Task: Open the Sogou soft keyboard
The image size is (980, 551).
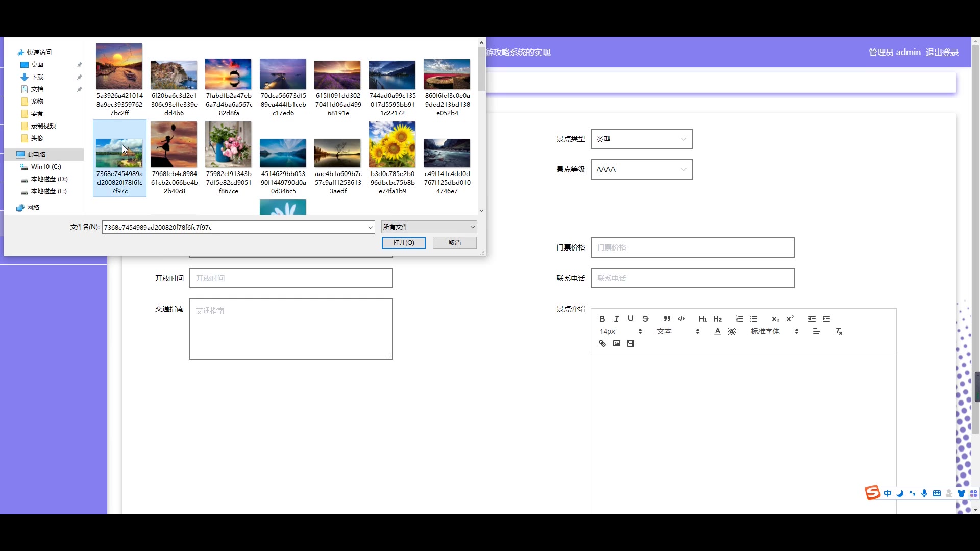Action: point(937,493)
